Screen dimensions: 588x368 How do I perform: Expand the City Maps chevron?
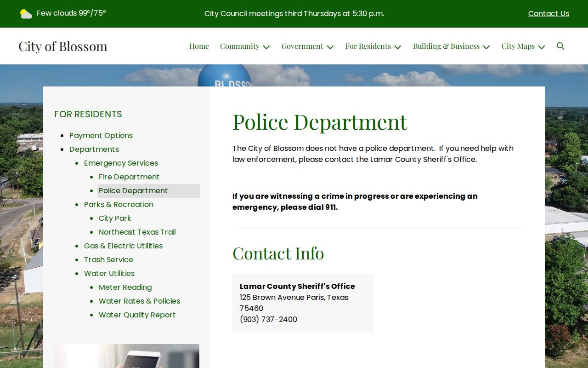coord(542,47)
